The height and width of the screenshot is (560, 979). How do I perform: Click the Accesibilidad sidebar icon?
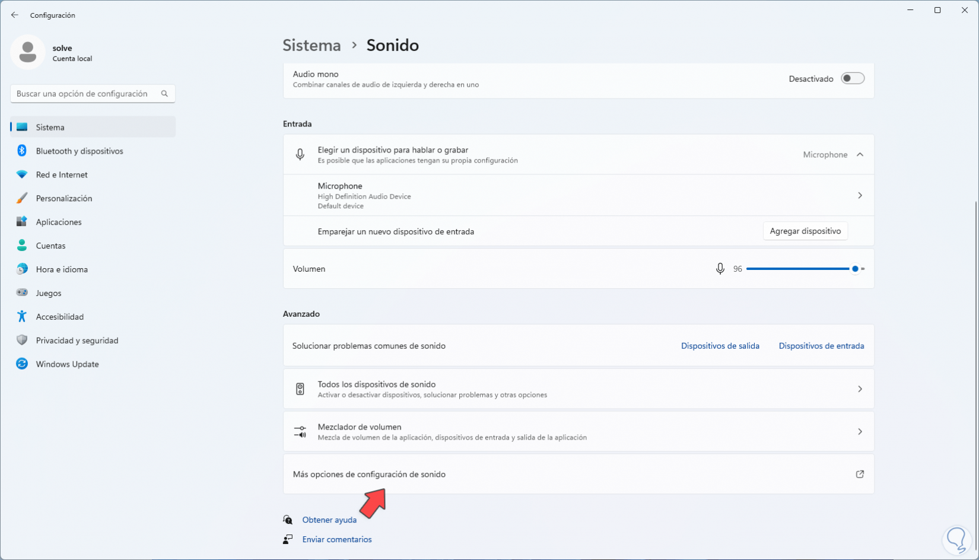tap(22, 316)
